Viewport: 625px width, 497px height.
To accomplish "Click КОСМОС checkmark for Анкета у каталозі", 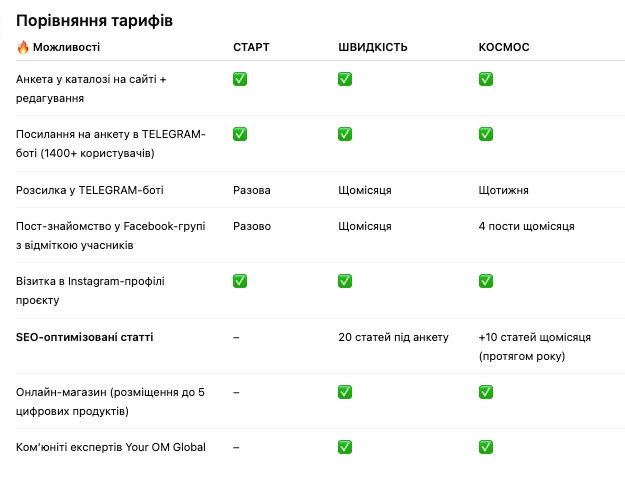I will point(486,79).
